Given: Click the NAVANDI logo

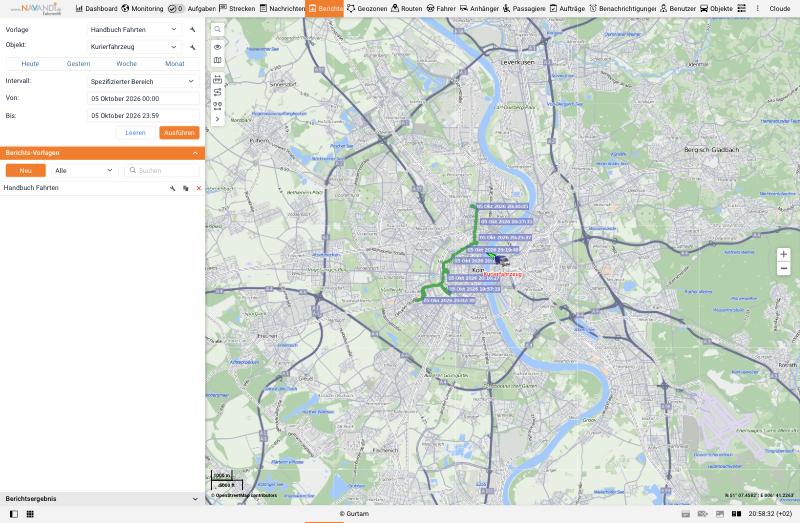Looking at the screenshot, I should tap(36, 9).
